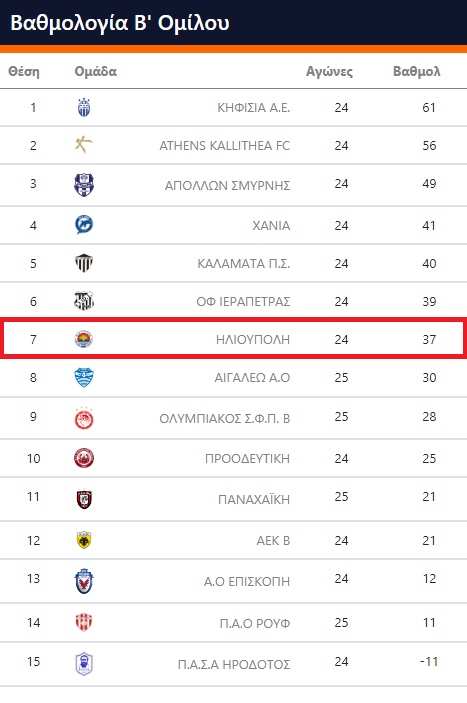Click the Θέση column header

(x=24, y=71)
